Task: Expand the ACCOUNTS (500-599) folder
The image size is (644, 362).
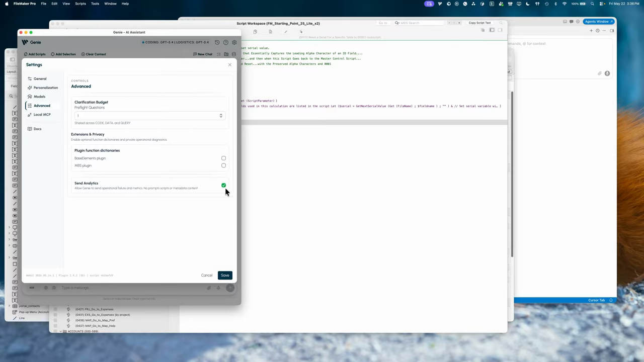Action: [x=61, y=331]
